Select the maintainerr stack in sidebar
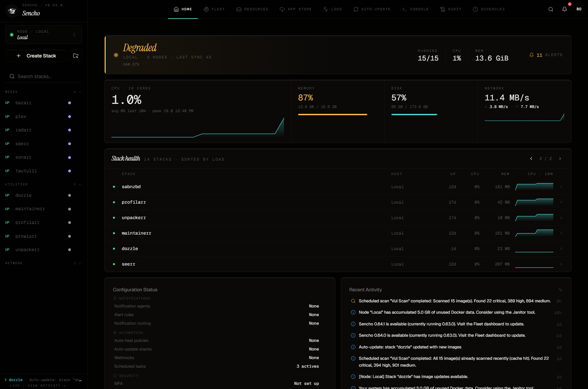The width and height of the screenshot is (588, 389). coord(43,209)
